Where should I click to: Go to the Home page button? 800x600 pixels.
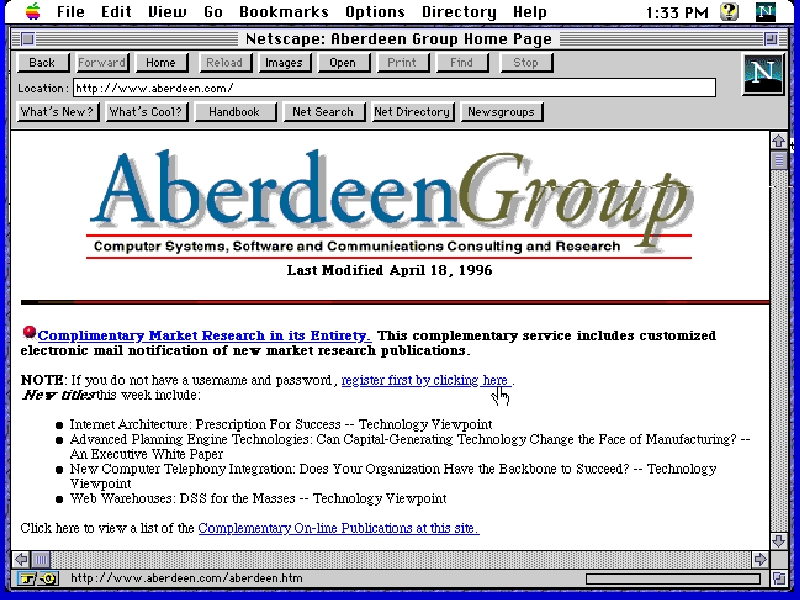pyautogui.click(x=162, y=63)
